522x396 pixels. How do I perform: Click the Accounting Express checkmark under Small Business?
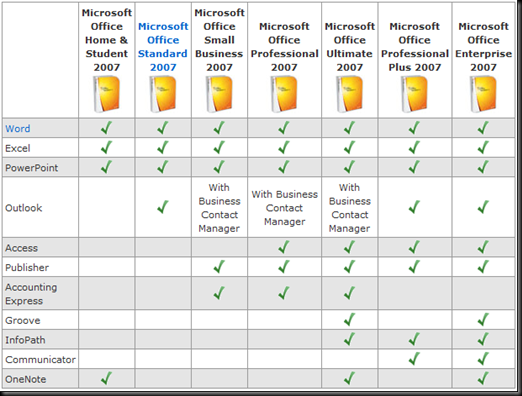tap(219, 293)
